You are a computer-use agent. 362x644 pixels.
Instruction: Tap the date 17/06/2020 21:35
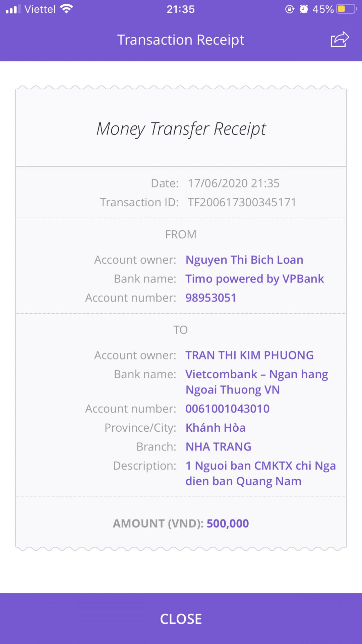click(233, 183)
